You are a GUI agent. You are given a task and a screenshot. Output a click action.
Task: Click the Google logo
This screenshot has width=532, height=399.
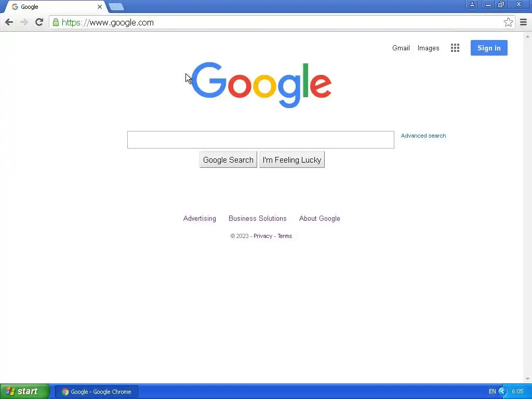pyautogui.click(x=261, y=85)
